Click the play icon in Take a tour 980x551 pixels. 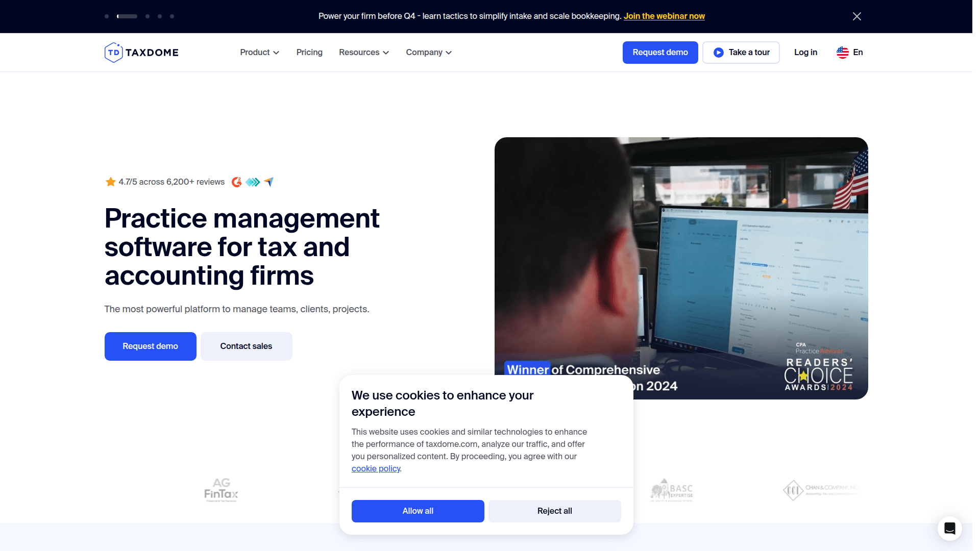(x=718, y=53)
